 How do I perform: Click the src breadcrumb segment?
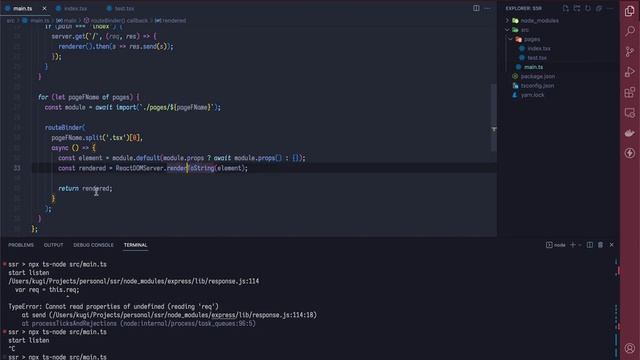[11, 20]
